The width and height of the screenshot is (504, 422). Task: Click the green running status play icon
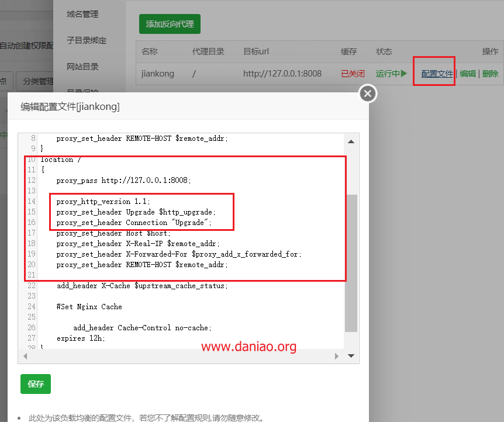pyautogui.click(x=404, y=74)
